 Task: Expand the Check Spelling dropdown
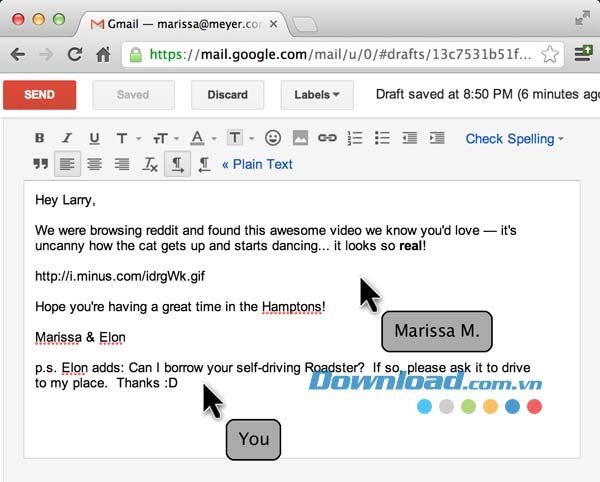coord(514,139)
